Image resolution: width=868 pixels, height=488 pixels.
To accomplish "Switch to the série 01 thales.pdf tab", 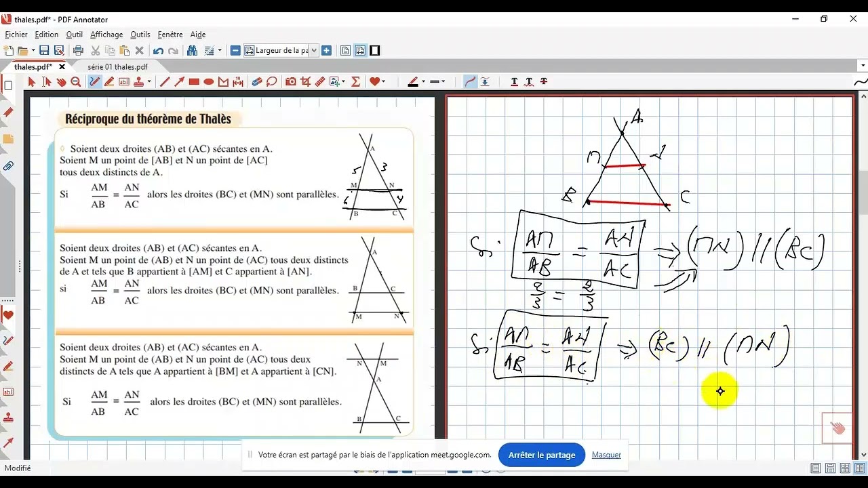I will [117, 67].
